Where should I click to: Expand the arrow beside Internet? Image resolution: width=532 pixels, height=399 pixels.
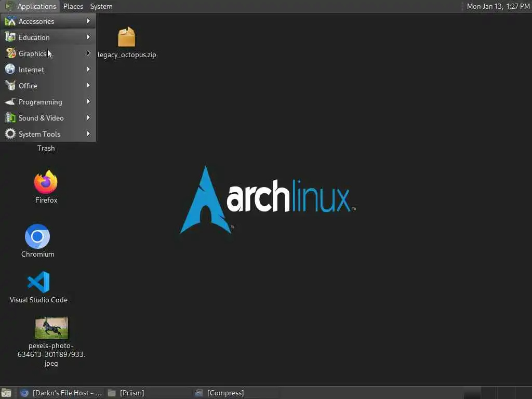[88, 69]
